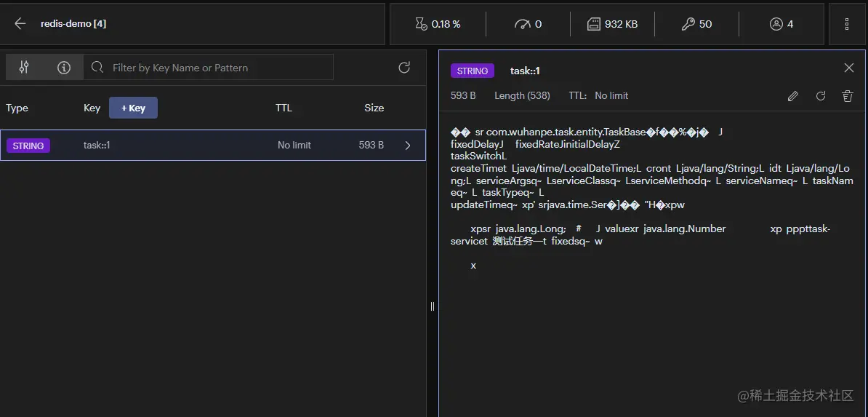Edit the task::1 value with pencil icon
The height and width of the screenshot is (417, 868).
(792, 96)
